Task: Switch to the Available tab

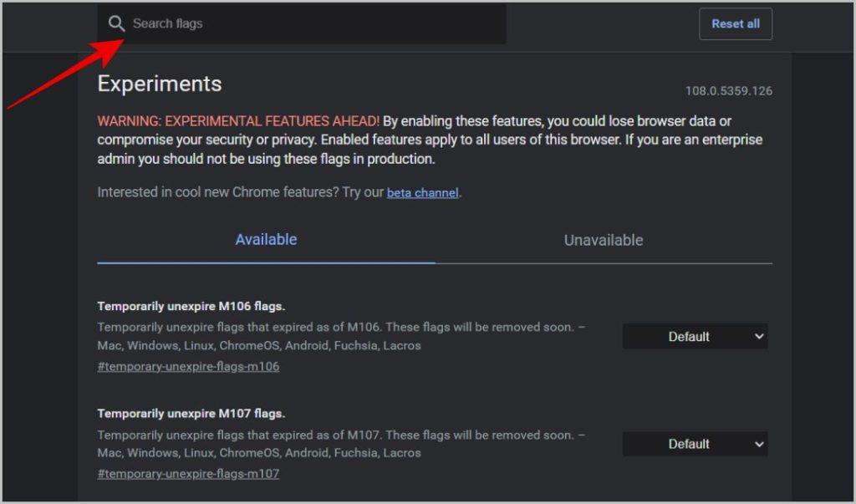Action: click(x=266, y=240)
